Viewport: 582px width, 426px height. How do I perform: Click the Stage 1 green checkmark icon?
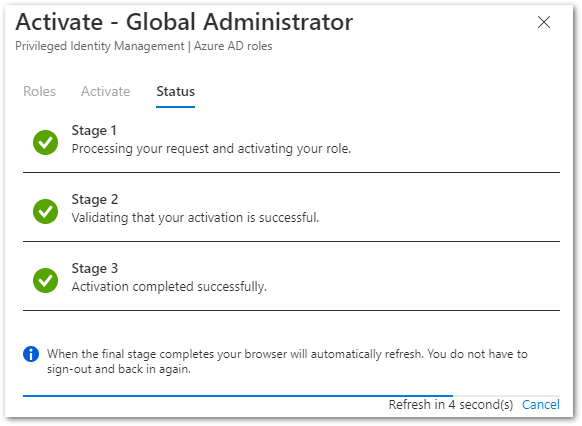45,142
